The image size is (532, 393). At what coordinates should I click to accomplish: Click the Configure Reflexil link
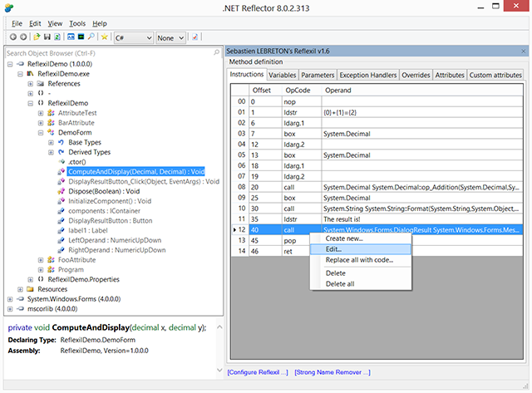tap(258, 372)
